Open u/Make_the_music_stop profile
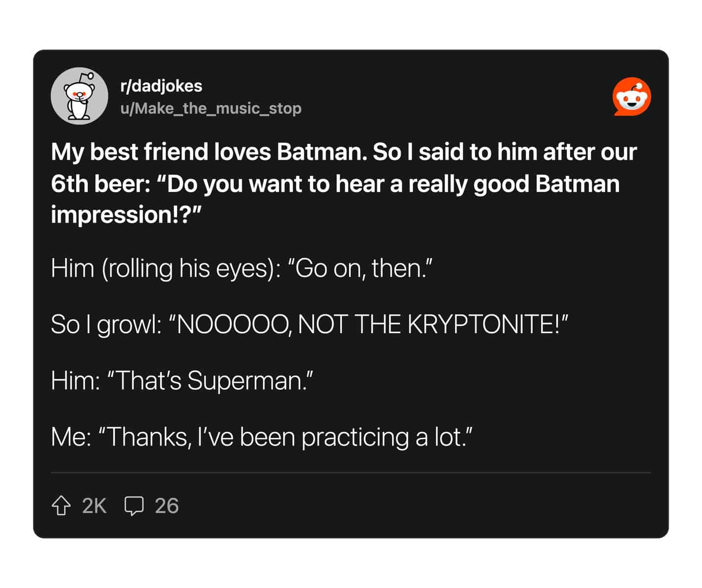The height and width of the screenshot is (588, 702). coord(211,108)
